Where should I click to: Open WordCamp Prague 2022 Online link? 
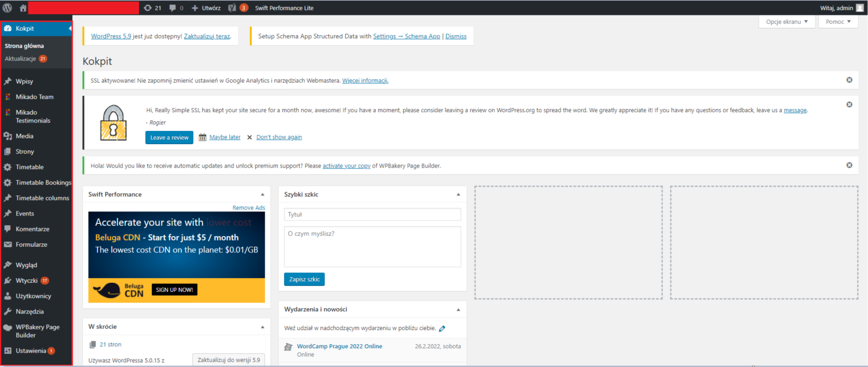click(339, 346)
